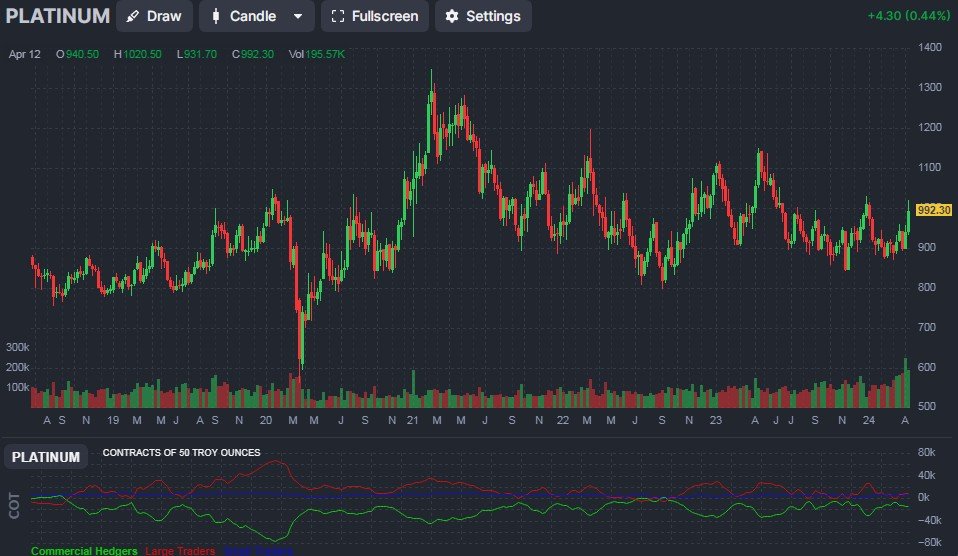Screen dimensions: 958x556
Task: Open Settings via the gear icon
Action: [x=452, y=17]
